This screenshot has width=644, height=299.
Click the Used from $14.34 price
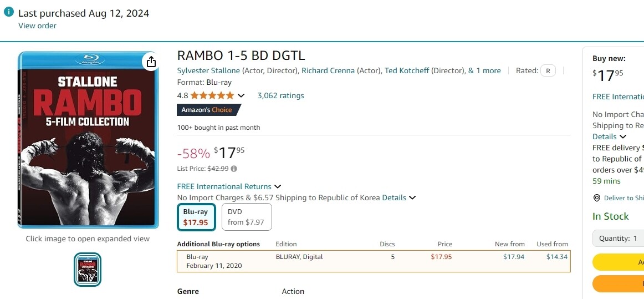[x=556, y=257]
